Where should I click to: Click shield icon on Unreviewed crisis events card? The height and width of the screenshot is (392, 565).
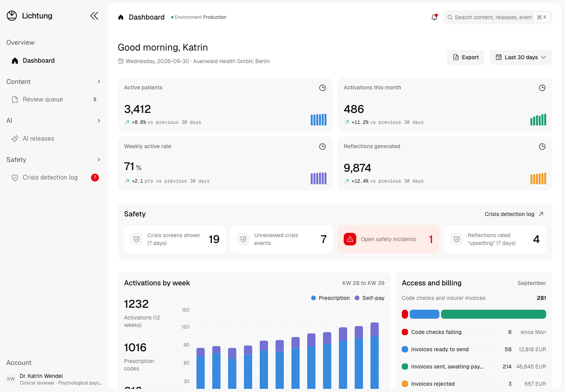click(x=243, y=239)
